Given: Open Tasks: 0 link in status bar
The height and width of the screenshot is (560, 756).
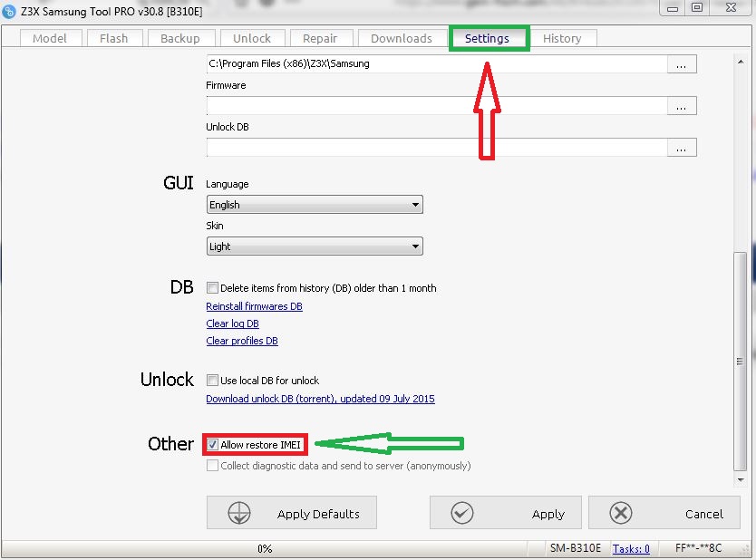Looking at the screenshot, I should pos(631,549).
